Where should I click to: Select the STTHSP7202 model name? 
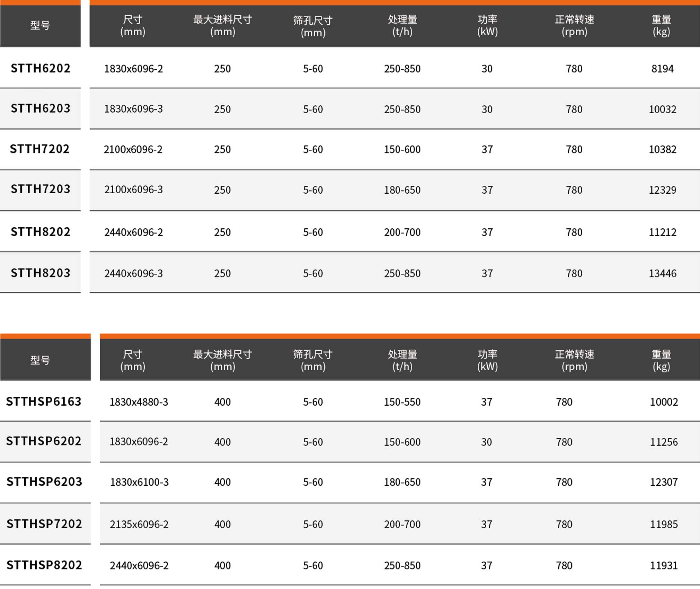[44, 524]
